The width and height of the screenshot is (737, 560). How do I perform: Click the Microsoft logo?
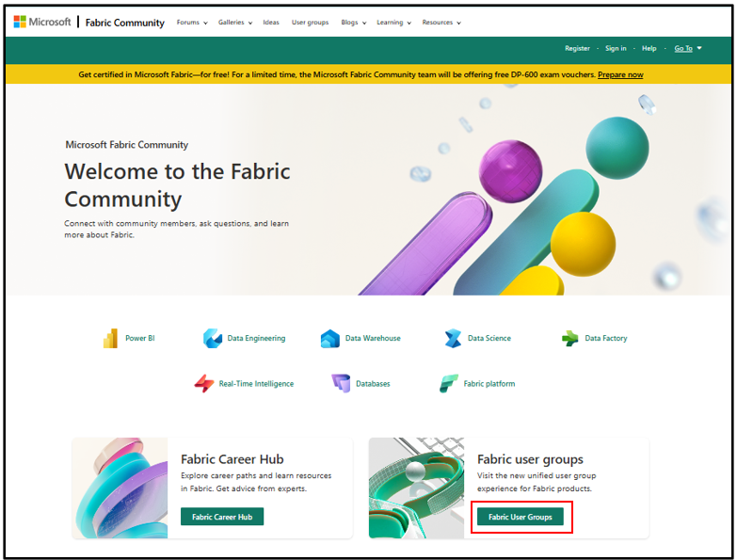click(x=42, y=22)
